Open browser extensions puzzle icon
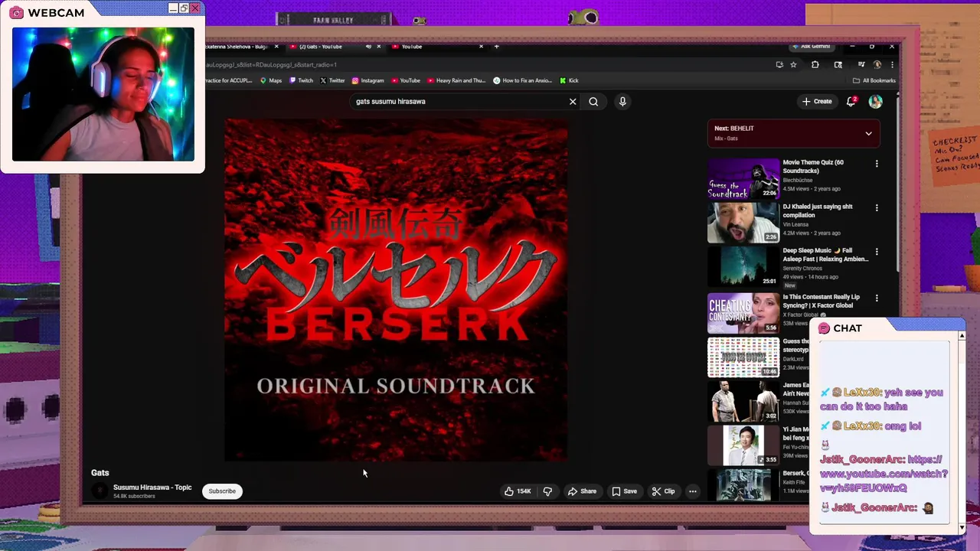Image resolution: width=980 pixels, height=551 pixels. pos(815,65)
